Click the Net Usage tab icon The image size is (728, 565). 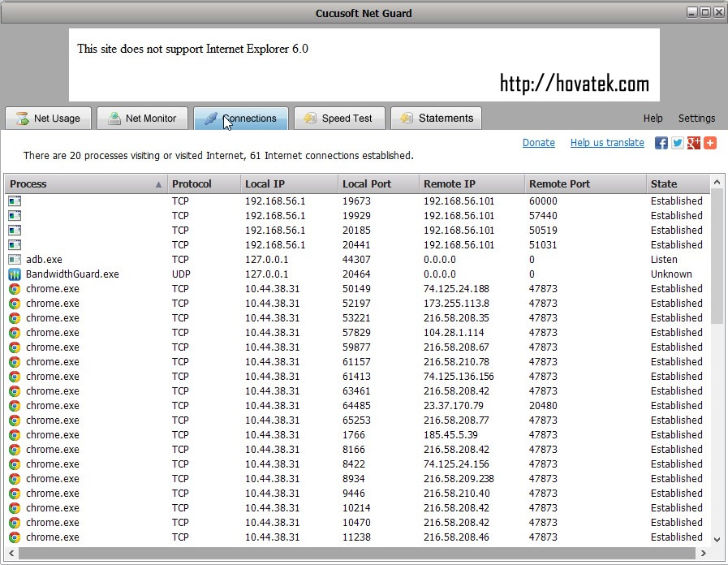[x=22, y=119]
